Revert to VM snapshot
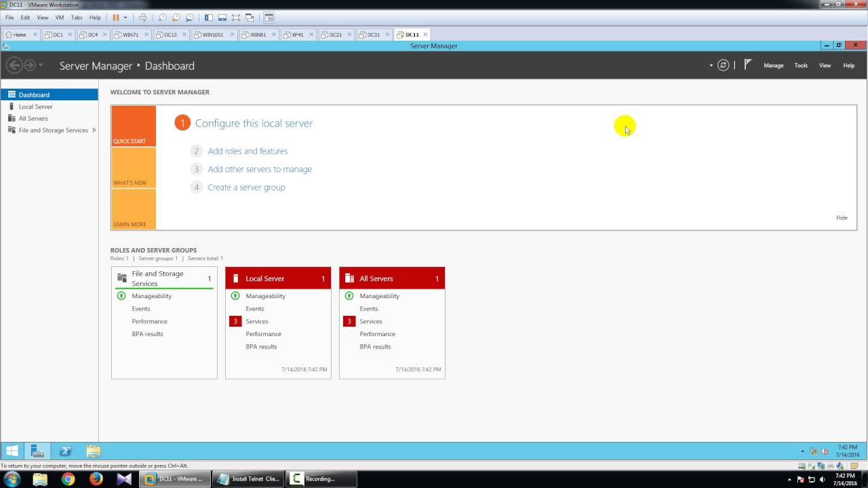This screenshot has width=868, height=488. click(176, 18)
